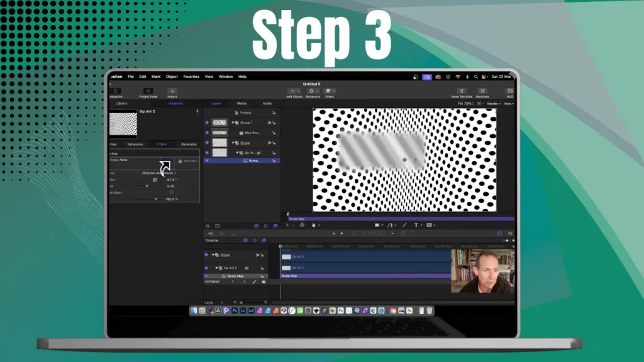Select the Text tool
The image size is (644, 362).
tap(416, 225)
